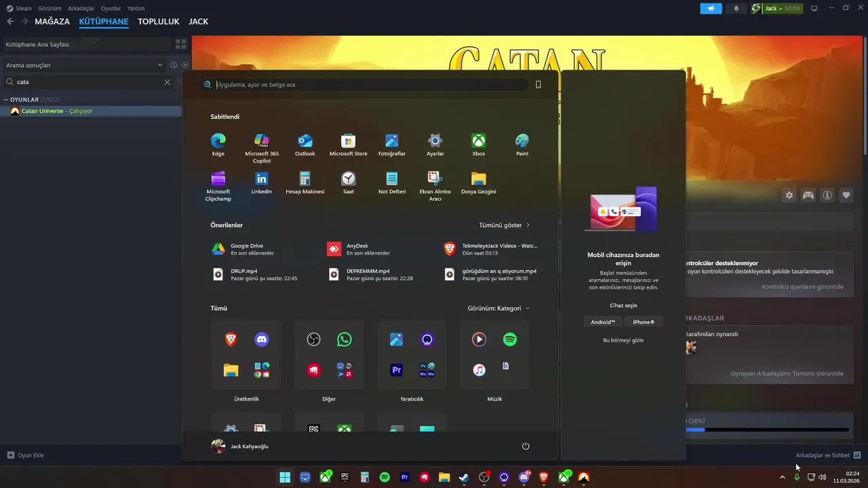Go back in Steam navigation

click(10, 22)
